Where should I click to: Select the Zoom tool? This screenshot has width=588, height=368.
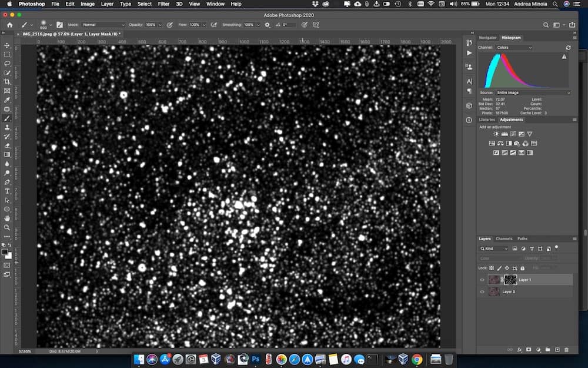tap(7, 227)
